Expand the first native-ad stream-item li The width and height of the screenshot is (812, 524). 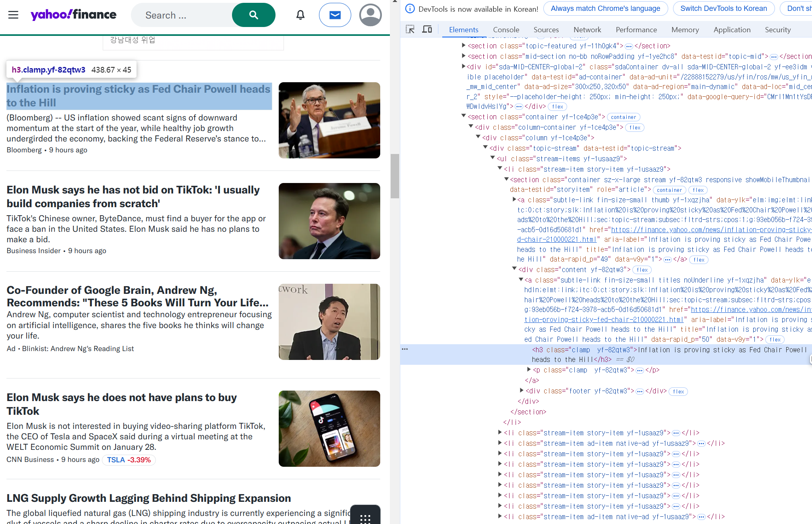click(500, 443)
